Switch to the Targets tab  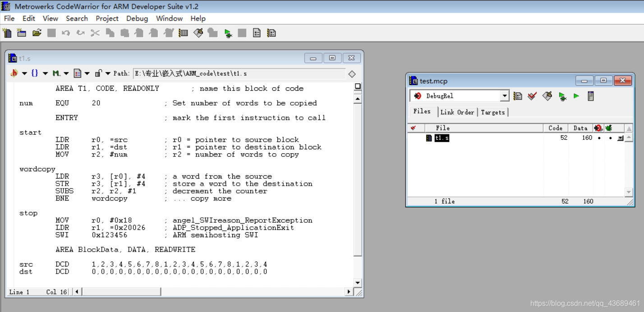coord(493,112)
